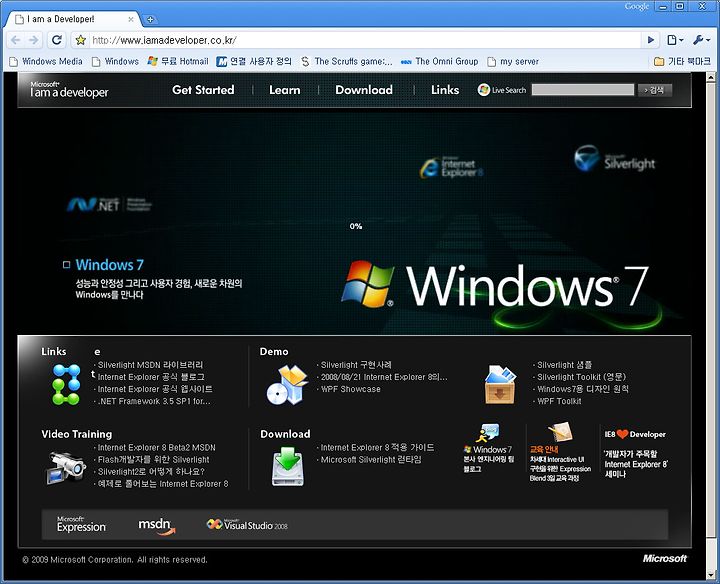This screenshot has height=584, width=720.
Task: Close the I am a Developer tab
Action: 131,19
